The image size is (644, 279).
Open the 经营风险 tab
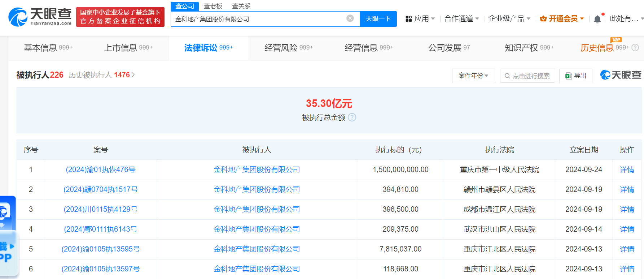click(289, 48)
